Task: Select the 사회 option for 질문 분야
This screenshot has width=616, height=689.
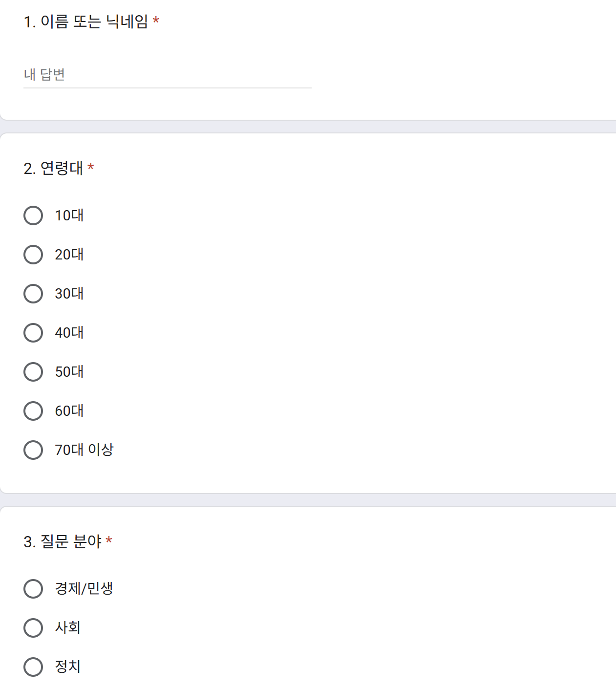Action: (x=33, y=627)
